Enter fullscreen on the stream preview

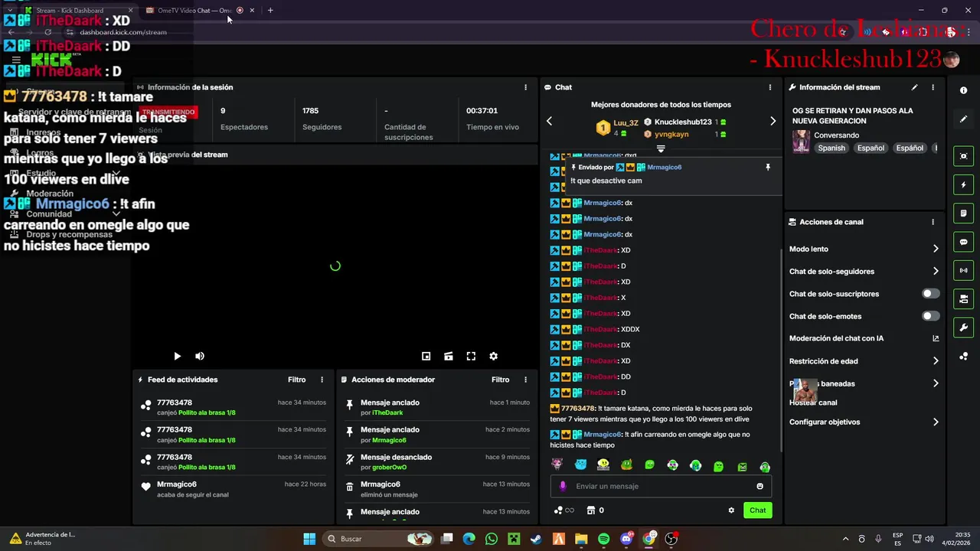click(x=471, y=356)
